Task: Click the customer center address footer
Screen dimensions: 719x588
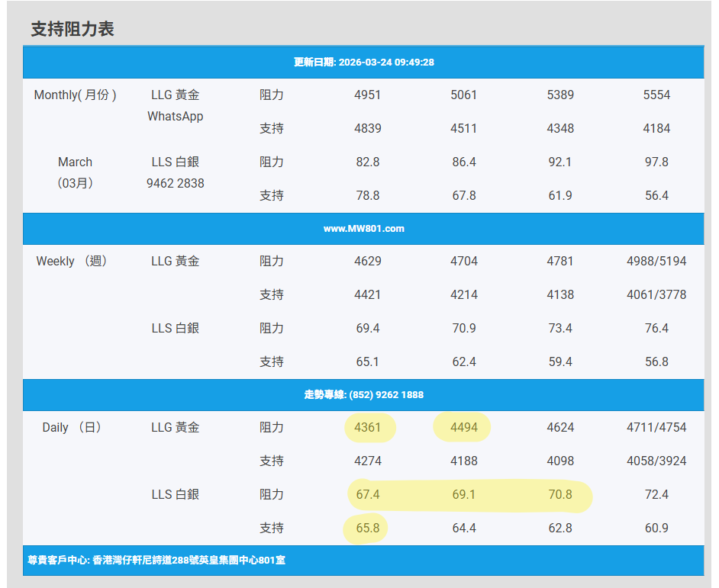Action: (x=156, y=561)
